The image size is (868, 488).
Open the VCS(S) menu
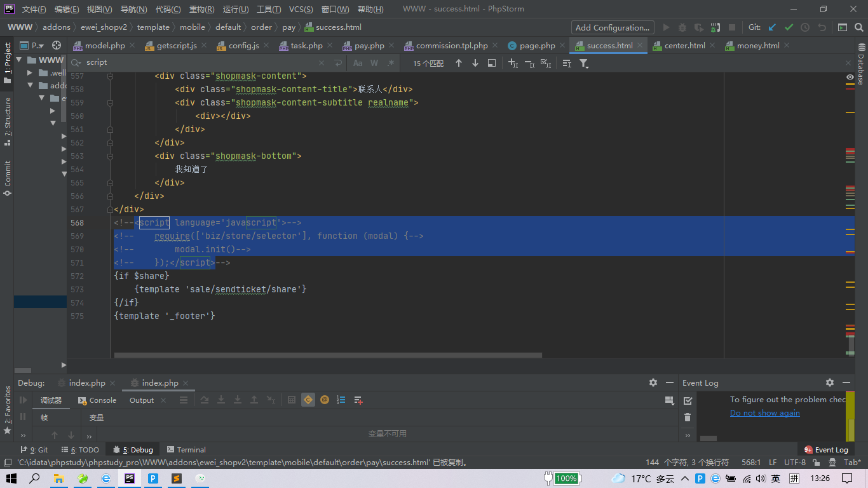point(301,10)
